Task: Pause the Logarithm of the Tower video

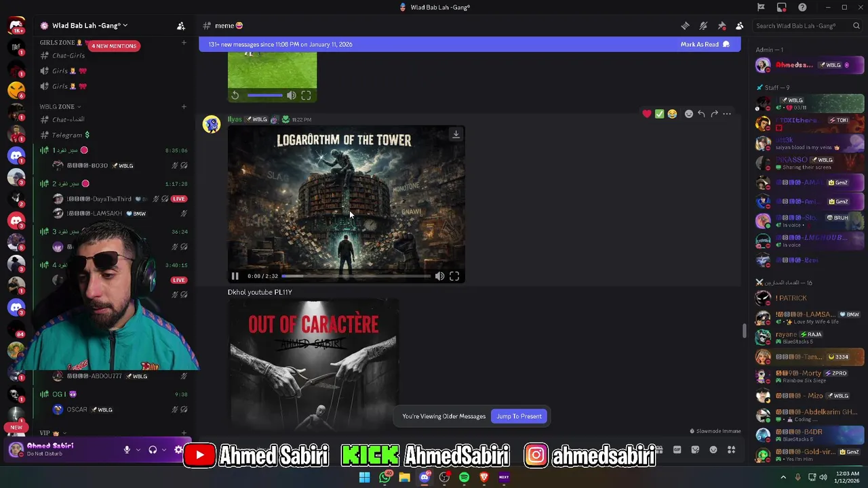Action: pyautogui.click(x=235, y=276)
